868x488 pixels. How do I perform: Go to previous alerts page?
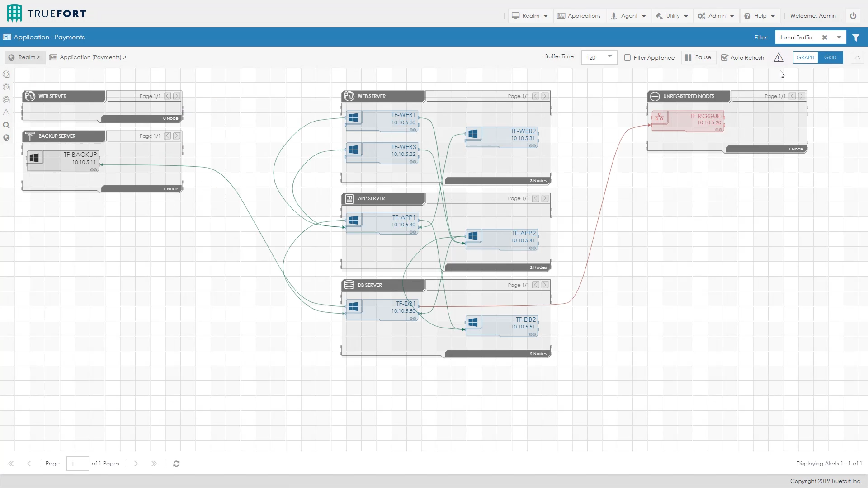29,464
